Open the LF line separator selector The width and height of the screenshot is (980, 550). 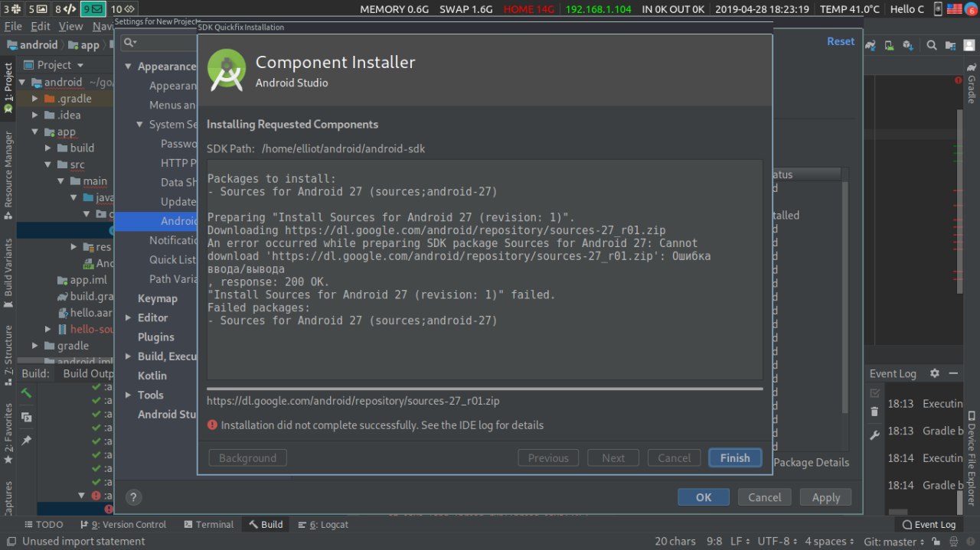(740, 541)
